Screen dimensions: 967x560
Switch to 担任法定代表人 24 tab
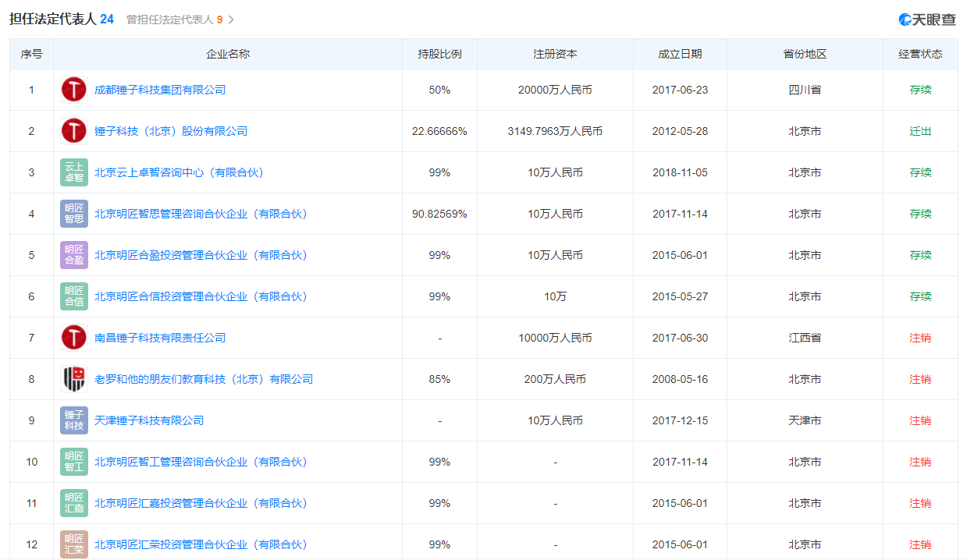[62, 19]
